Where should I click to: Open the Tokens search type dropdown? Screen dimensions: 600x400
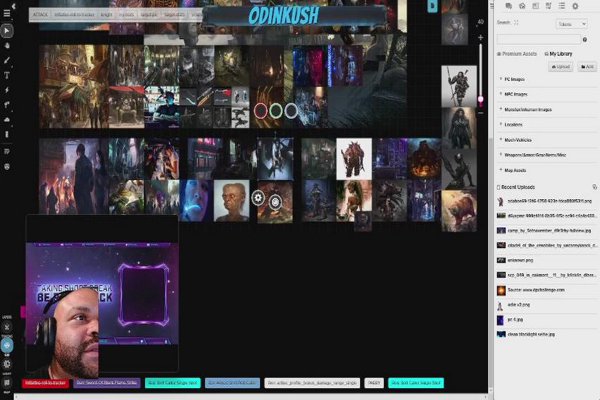571,24
